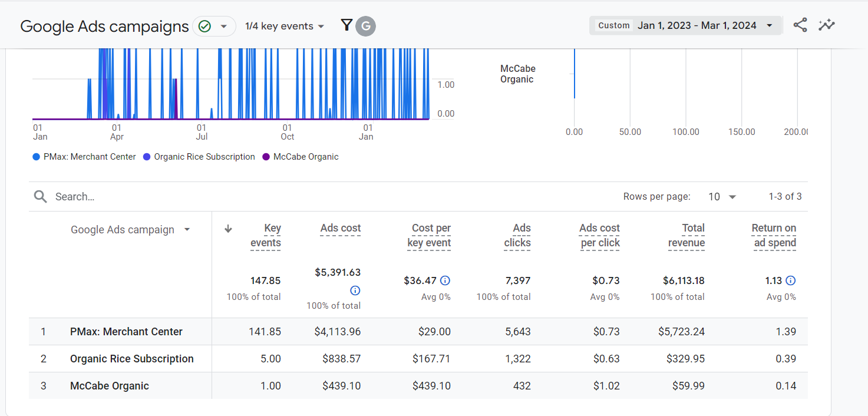This screenshot has width=868, height=416.
Task: Click the $59.99 total revenue cell
Action: tap(689, 386)
